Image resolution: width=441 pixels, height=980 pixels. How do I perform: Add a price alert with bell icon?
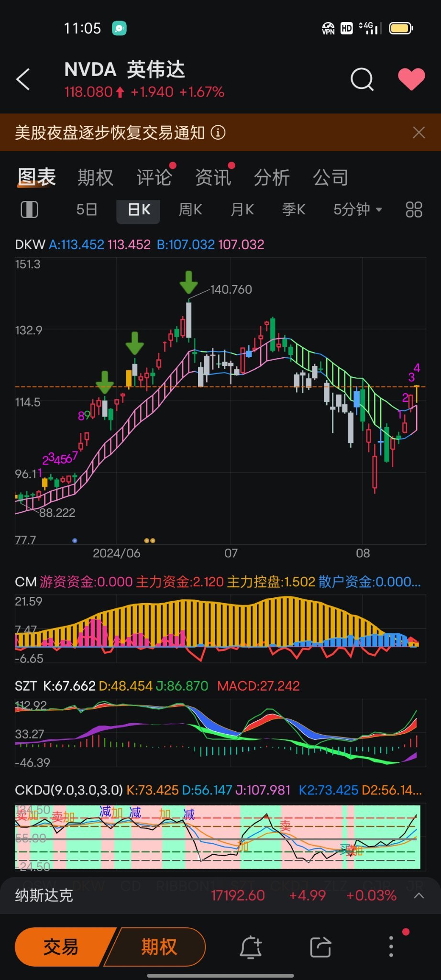click(251, 947)
